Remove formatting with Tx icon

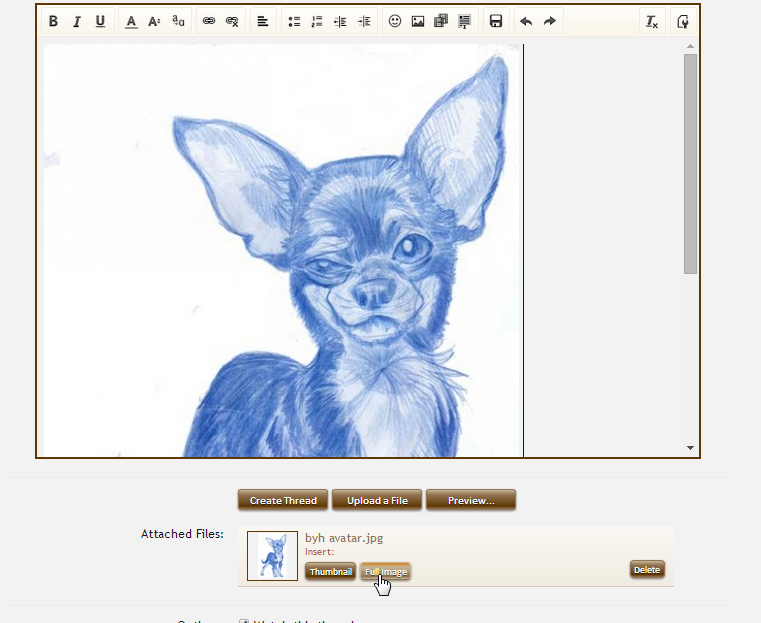[652, 21]
